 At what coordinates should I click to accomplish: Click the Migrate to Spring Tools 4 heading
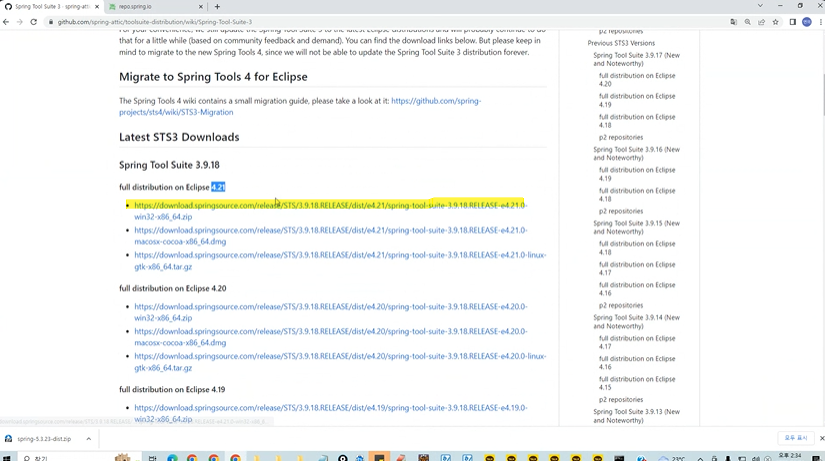213,77
